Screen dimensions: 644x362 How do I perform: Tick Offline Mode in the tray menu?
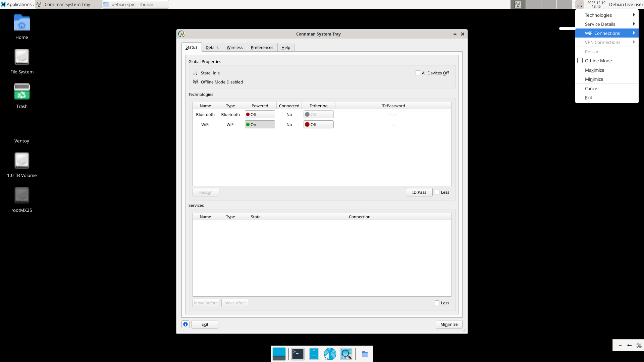click(580, 61)
